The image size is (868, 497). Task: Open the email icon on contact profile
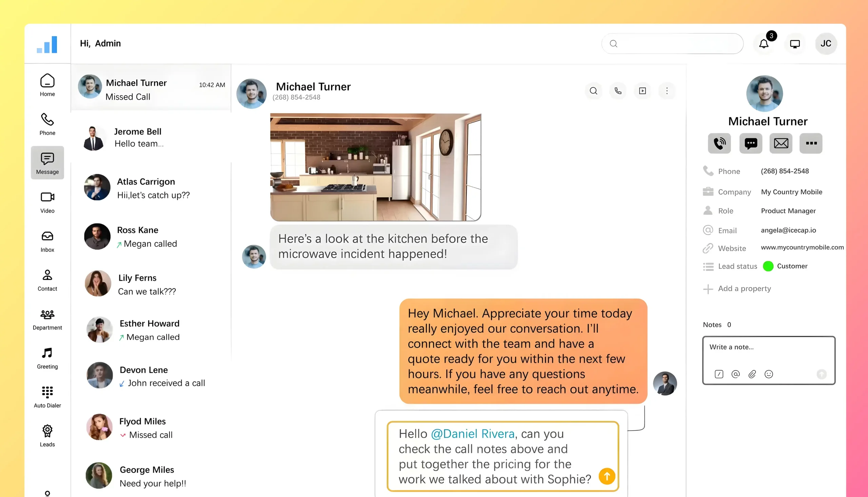[781, 143]
